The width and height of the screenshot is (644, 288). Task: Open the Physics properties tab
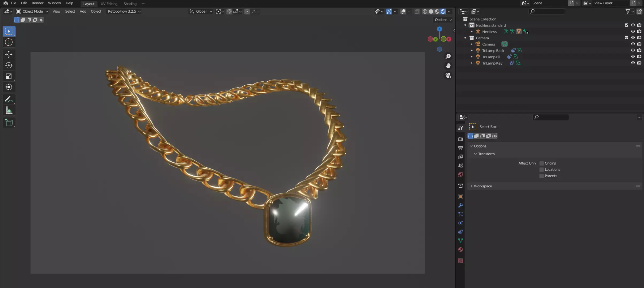pos(460,223)
